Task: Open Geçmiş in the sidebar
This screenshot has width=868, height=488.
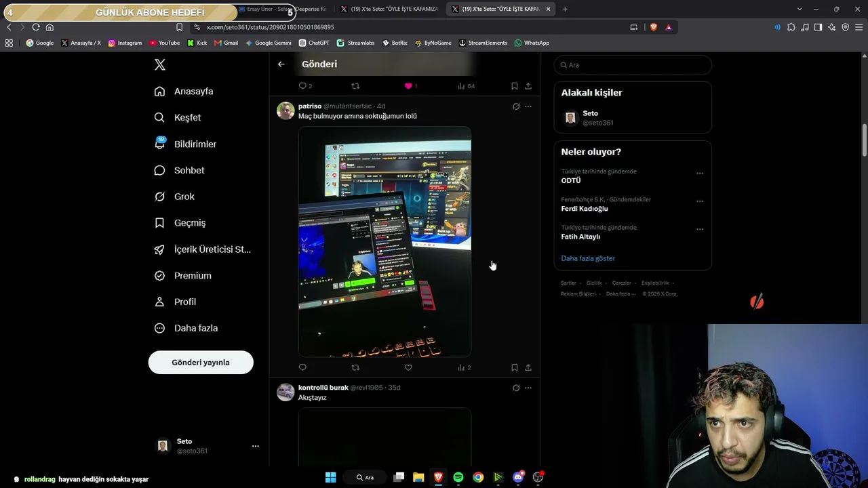Action: tap(180, 223)
